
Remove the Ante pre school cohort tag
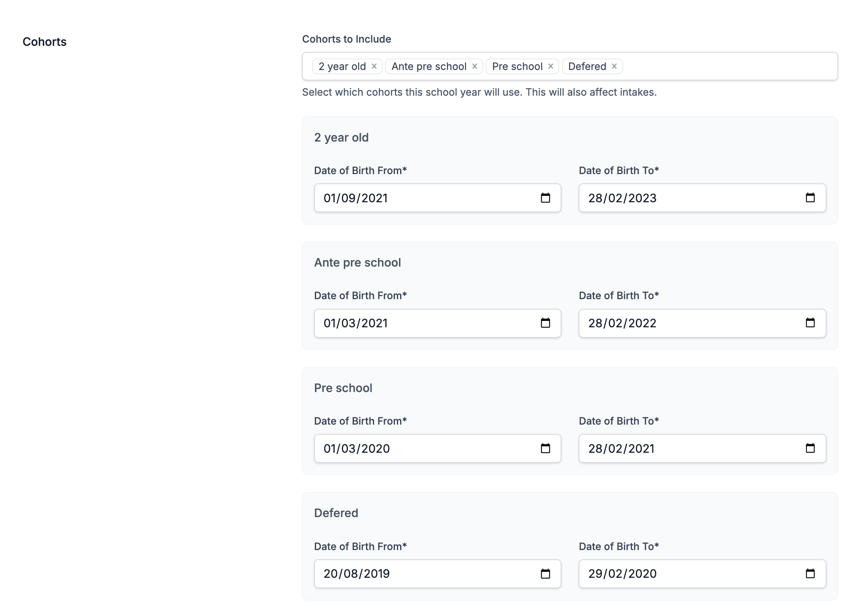click(x=475, y=66)
